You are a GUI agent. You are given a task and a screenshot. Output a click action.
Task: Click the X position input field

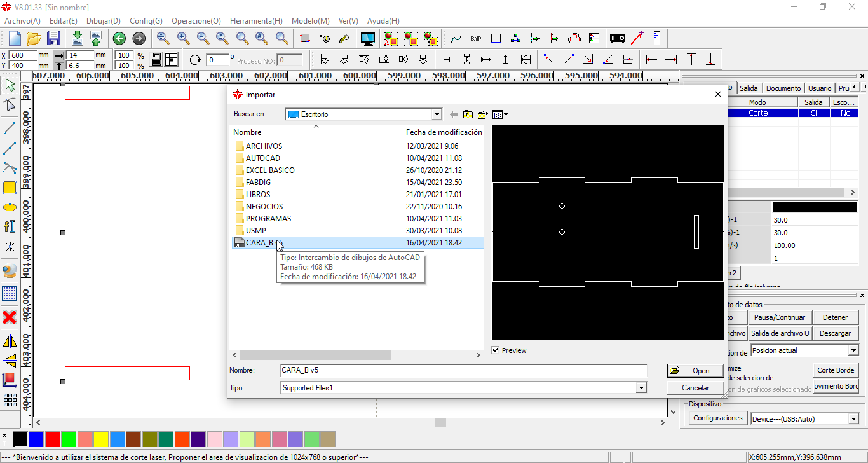pos(23,56)
